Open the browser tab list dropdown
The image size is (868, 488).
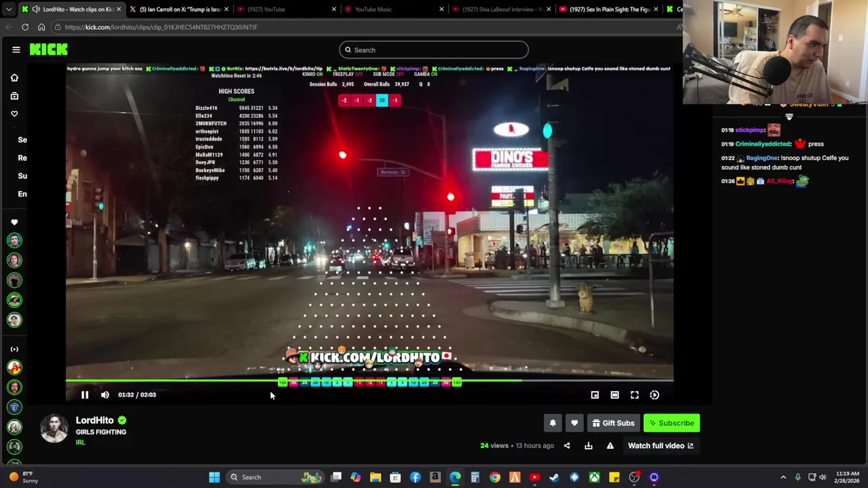click(9, 9)
